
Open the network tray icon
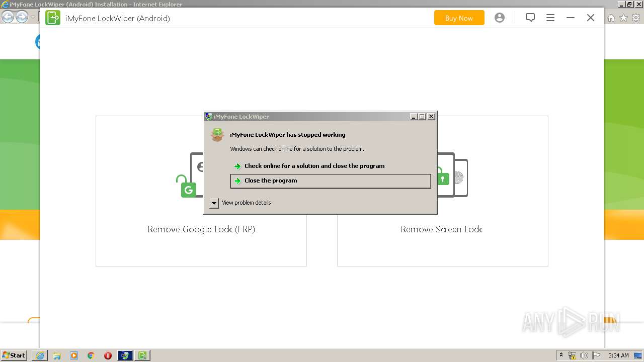tap(572, 355)
